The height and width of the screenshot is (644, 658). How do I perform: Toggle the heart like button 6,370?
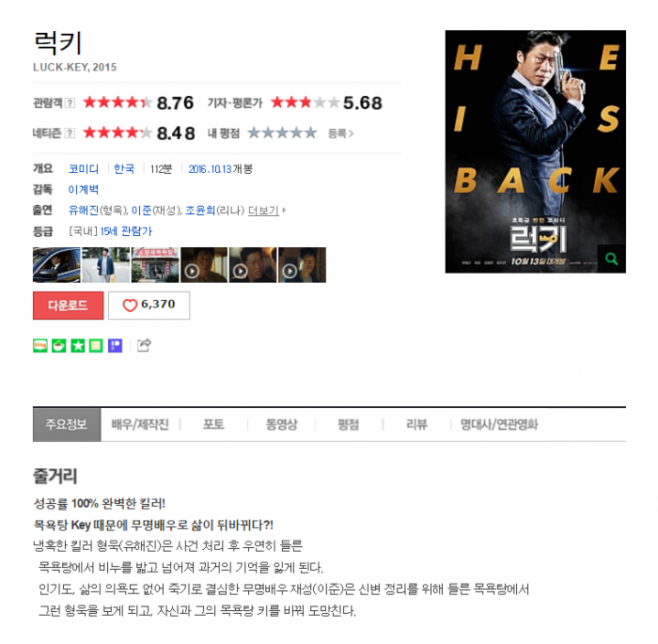[149, 306]
